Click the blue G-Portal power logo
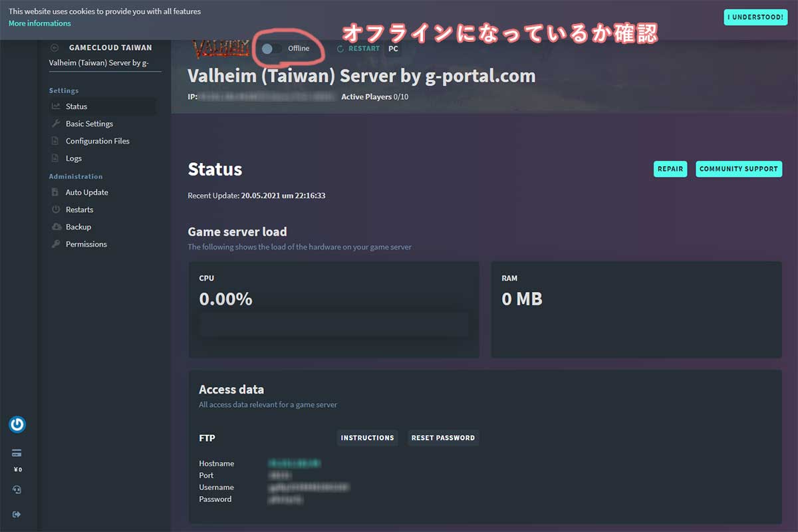Screen dimensions: 798x532 [17, 424]
